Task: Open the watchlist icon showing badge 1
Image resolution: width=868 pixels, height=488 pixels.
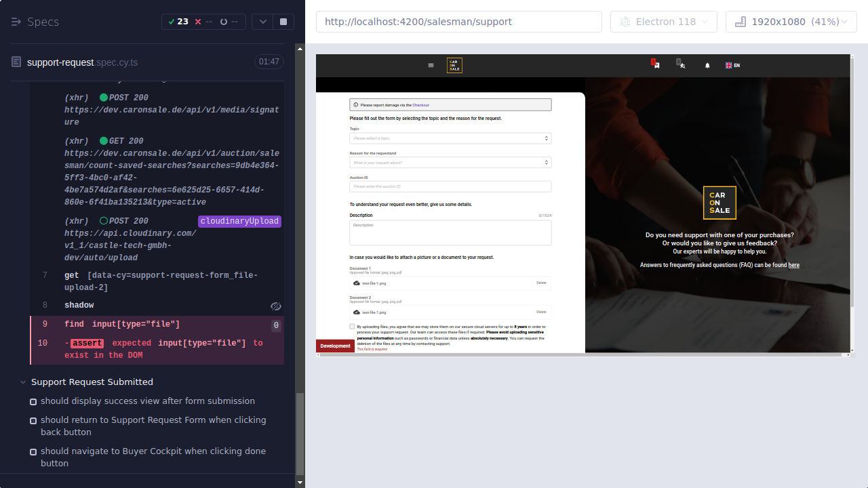Action: point(654,64)
